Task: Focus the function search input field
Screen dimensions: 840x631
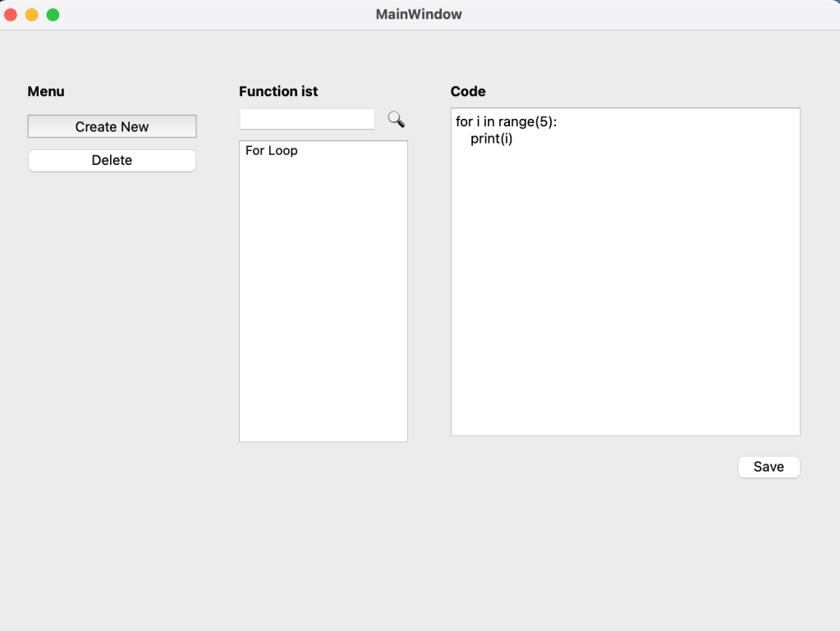Action: [307, 120]
